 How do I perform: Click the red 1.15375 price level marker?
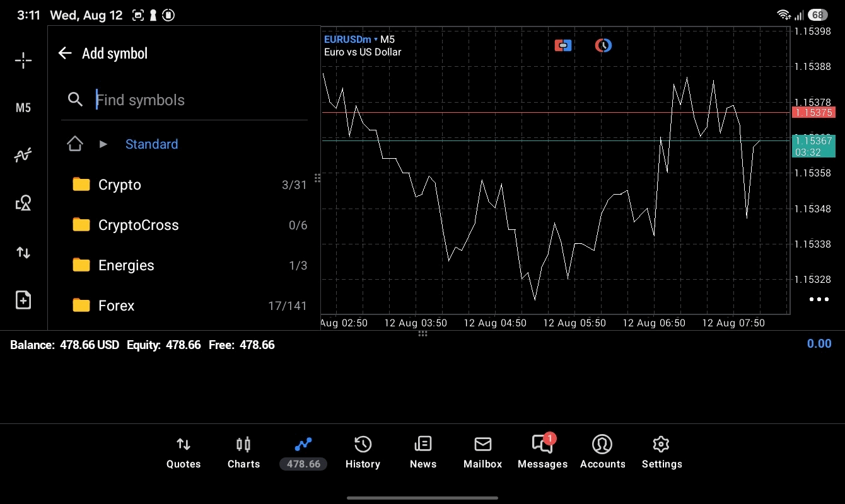pyautogui.click(x=813, y=113)
